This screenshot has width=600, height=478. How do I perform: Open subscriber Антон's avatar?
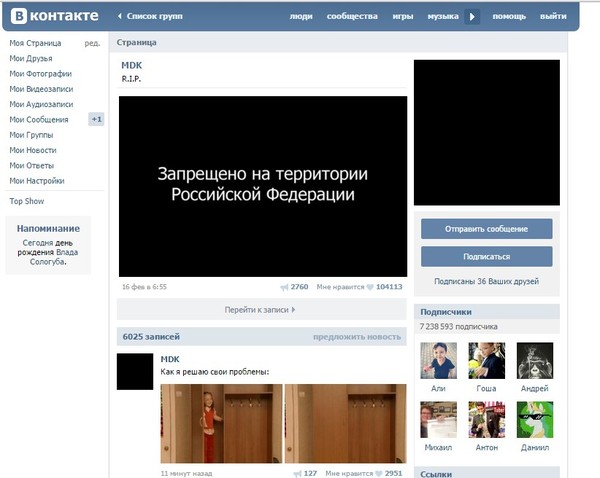[487, 419]
